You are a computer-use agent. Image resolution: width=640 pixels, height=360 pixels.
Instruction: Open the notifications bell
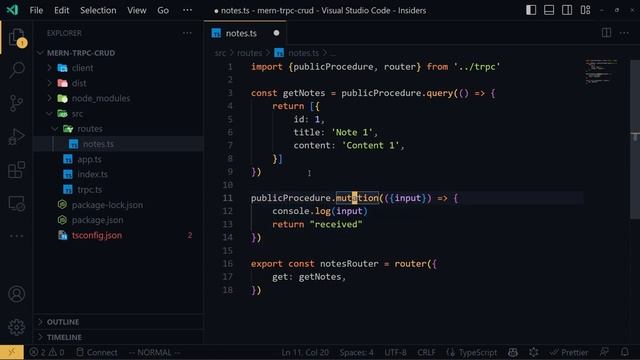[x=624, y=352]
